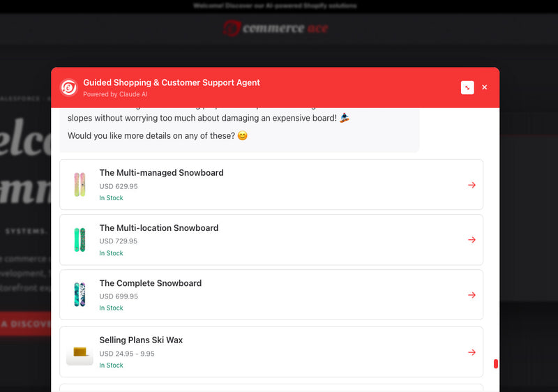
Task: Click the red chat scrollbar thumb
Action: [496, 364]
